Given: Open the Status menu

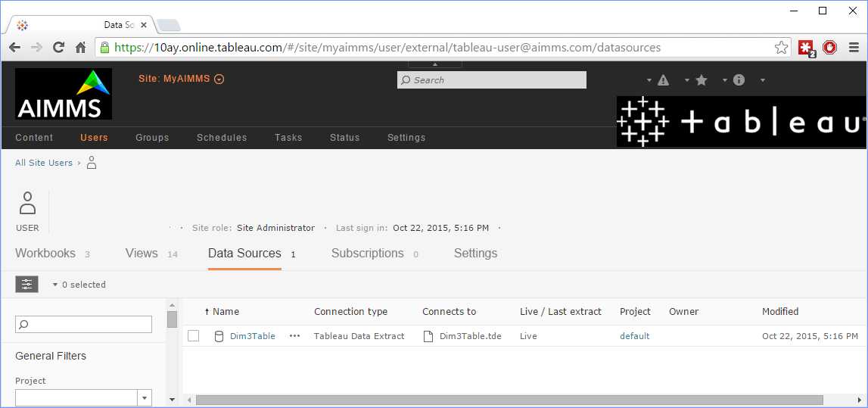Looking at the screenshot, I should click(345, 138).
